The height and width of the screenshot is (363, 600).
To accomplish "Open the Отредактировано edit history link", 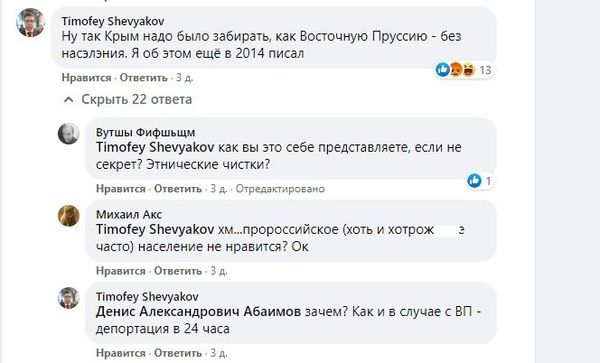I will point(280,189).
